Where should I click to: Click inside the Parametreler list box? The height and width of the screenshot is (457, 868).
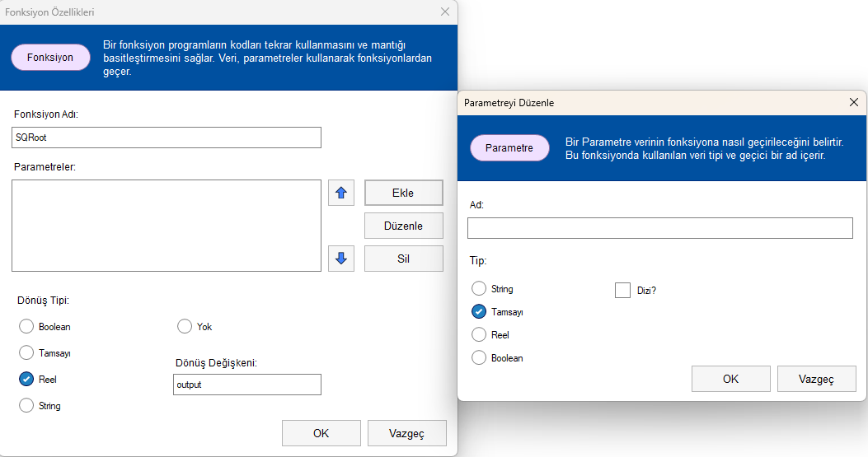166,225
